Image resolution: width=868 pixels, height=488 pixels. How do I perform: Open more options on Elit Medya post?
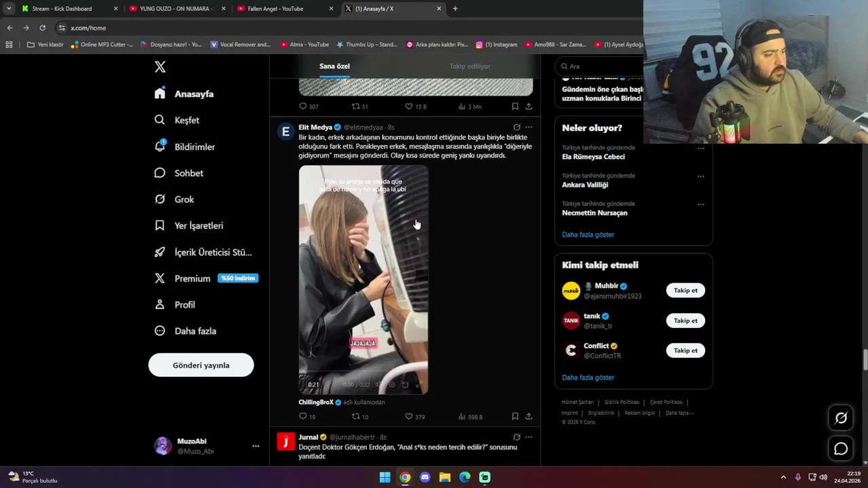click(x=529, y=127)
